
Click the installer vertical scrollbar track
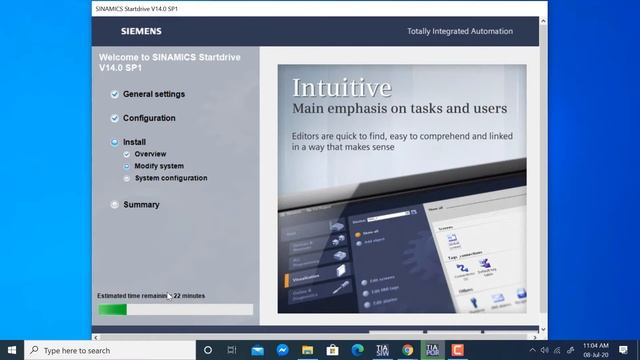point(543,175)
